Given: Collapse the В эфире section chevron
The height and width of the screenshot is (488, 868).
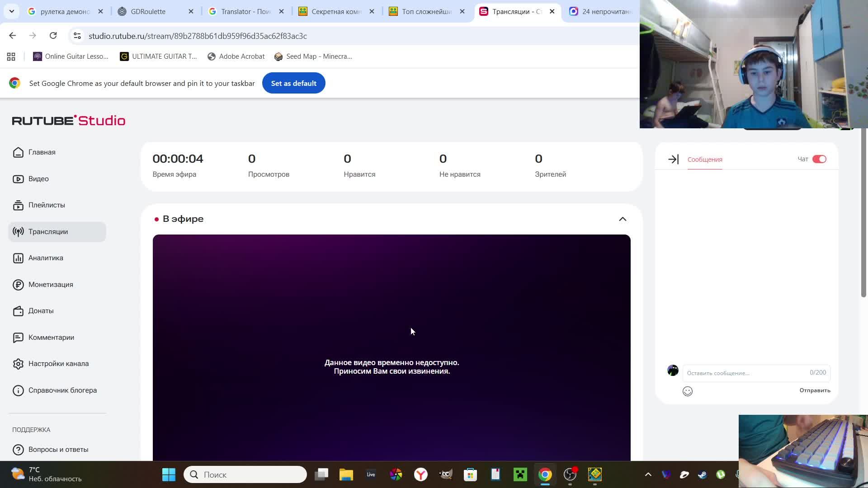Looking at the screenshot, I should click(x=623, y=219).
